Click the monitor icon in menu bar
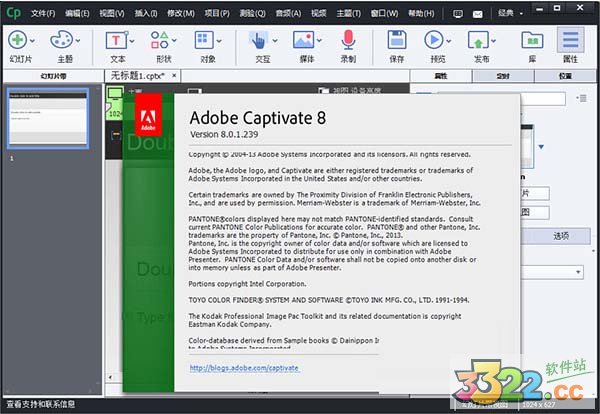 458,14
